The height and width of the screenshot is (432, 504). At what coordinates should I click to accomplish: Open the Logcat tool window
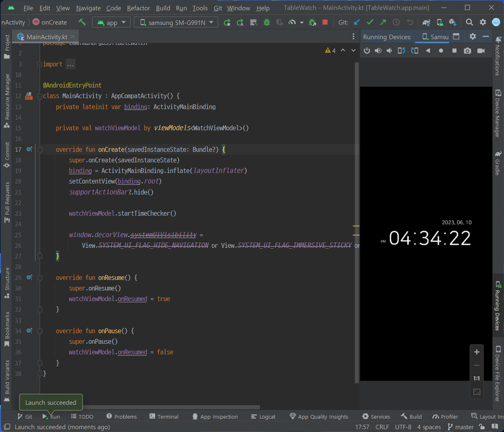pyautogui.click(x=263, y=417)
